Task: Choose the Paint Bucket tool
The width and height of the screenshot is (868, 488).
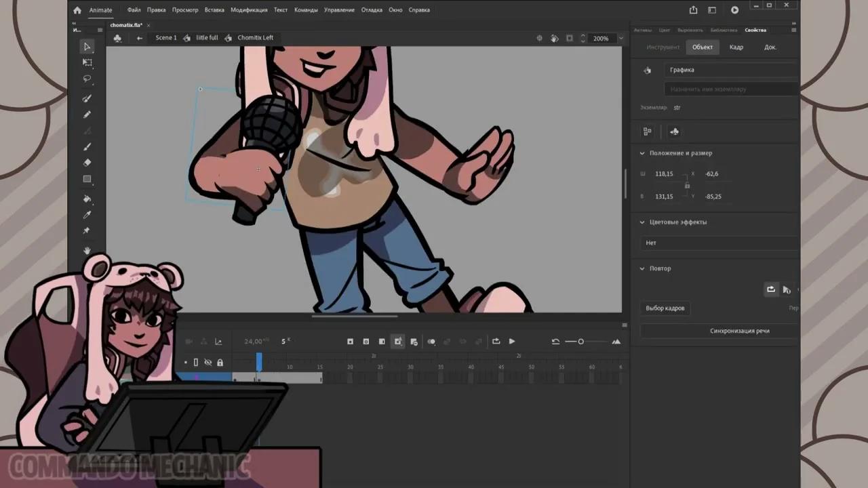Action: pyautogui.click(x=87, y=199)
